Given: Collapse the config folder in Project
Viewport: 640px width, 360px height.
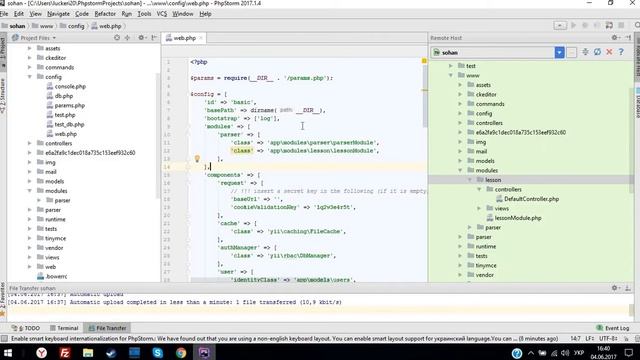Looking at the screenshot, I should coord(29,77).
